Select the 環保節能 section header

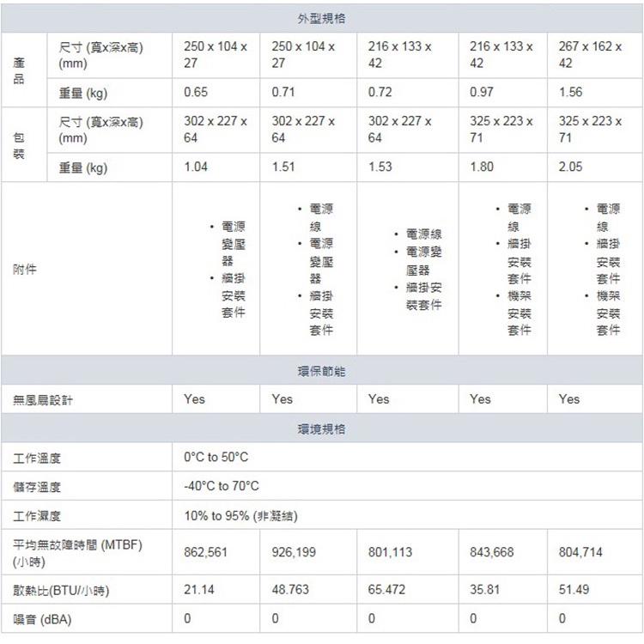(x=321, y=371)
